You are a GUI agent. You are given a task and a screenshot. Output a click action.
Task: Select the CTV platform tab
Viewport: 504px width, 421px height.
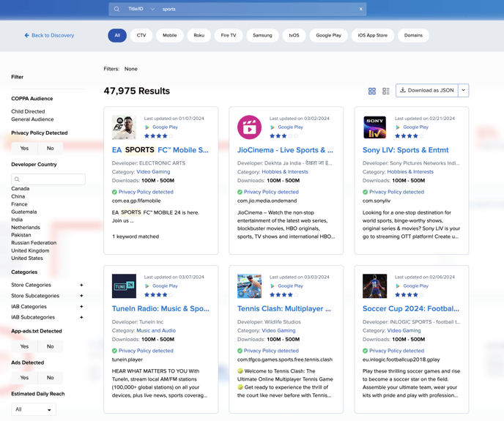click(141, 35)
